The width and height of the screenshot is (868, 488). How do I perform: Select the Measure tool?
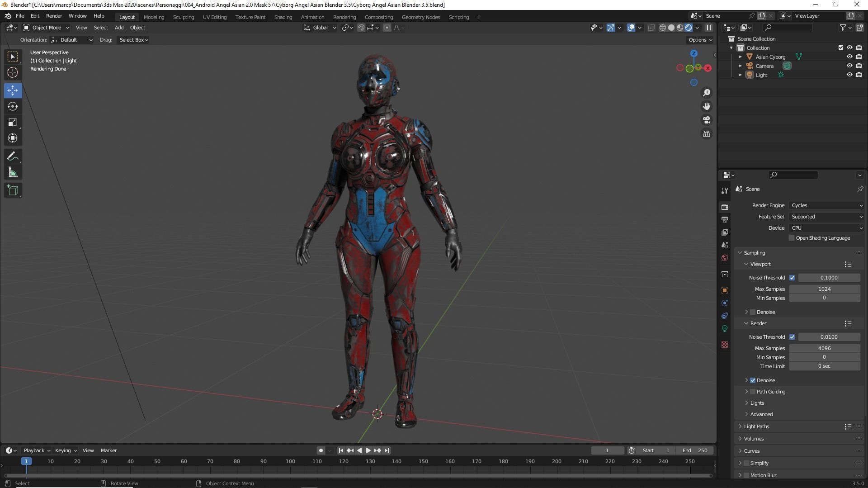pyautogui.click(x=13, y=172)
